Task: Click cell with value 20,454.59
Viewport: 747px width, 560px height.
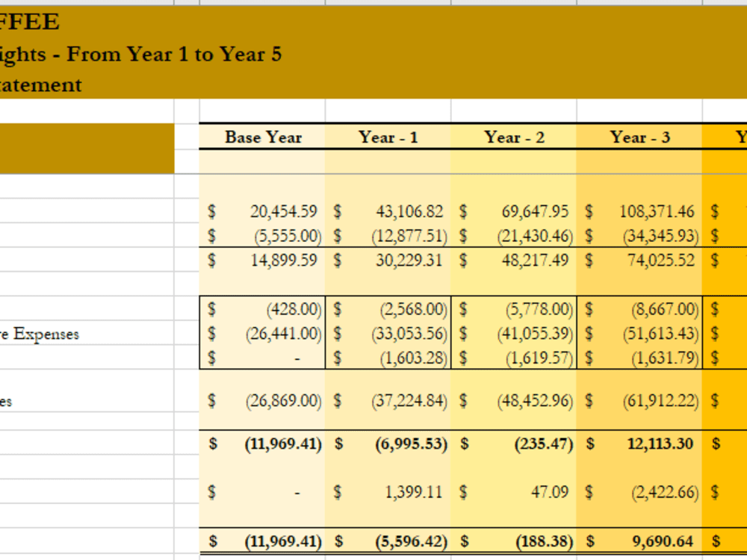Action: click(262, 211)
